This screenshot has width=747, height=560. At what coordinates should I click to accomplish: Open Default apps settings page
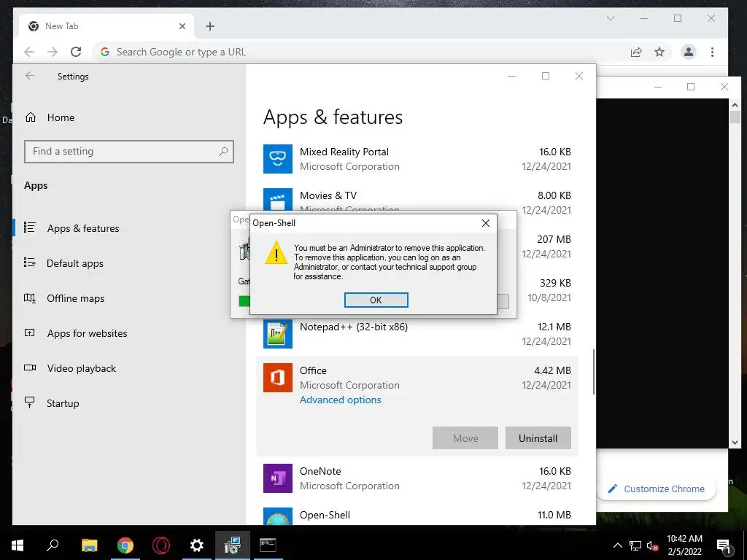75,263
